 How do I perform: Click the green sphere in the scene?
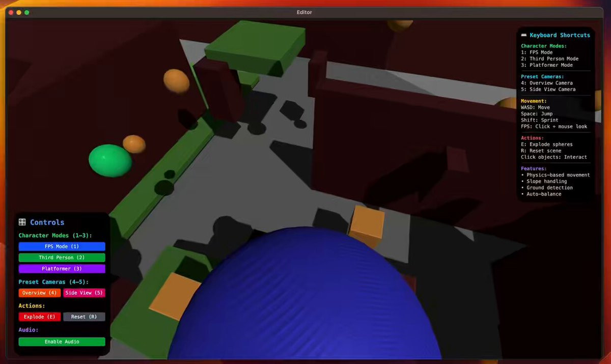click(x=110, y=160)
